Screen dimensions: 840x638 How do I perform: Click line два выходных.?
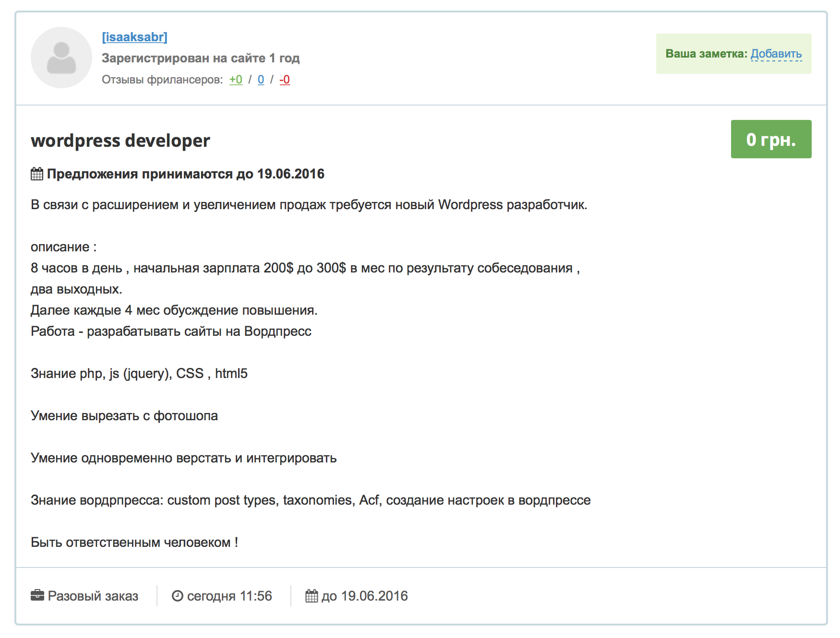[x=76, y=289]
